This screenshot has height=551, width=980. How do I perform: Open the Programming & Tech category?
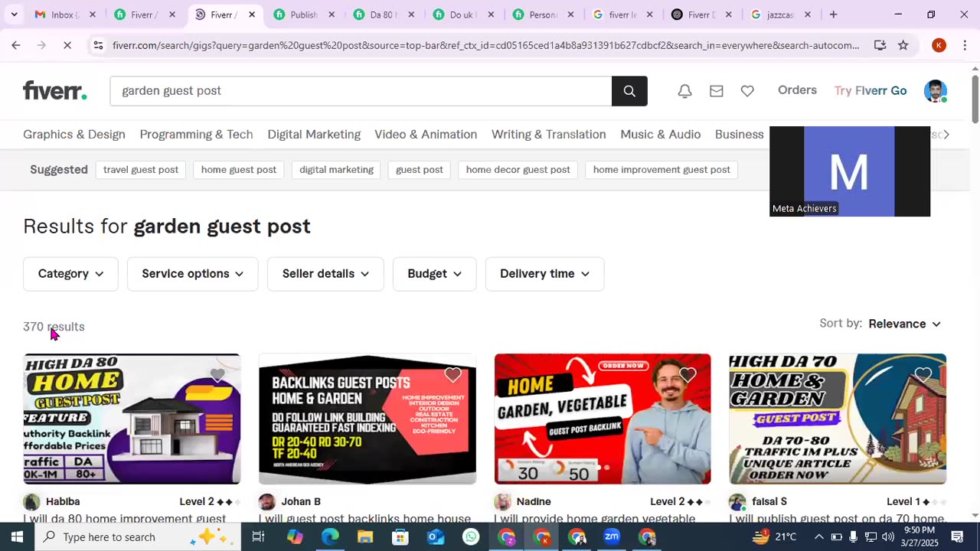pos(196,135)
